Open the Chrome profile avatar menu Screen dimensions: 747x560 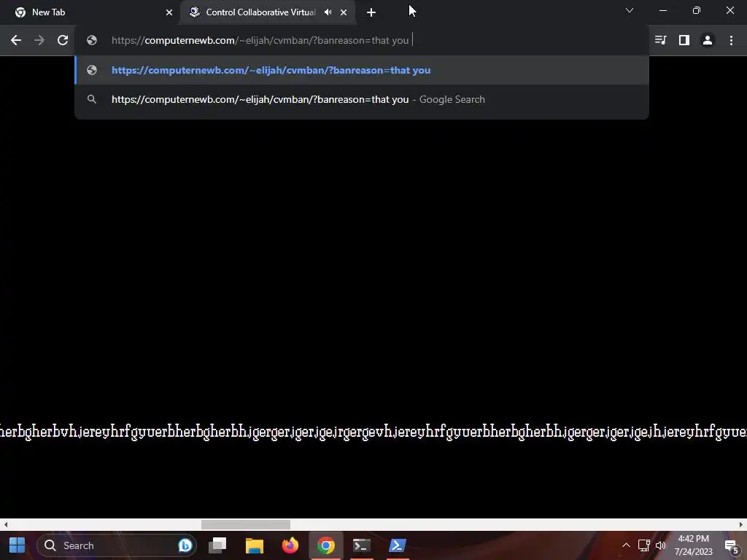pos(708,41)
